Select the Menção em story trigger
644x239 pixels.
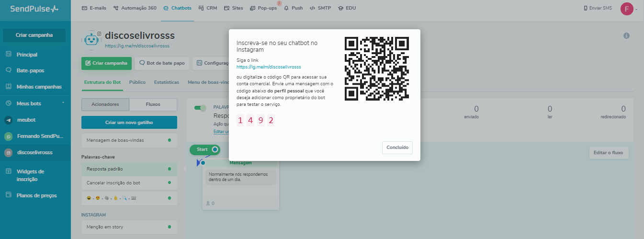pyautogui.click(x=129, y=227)
